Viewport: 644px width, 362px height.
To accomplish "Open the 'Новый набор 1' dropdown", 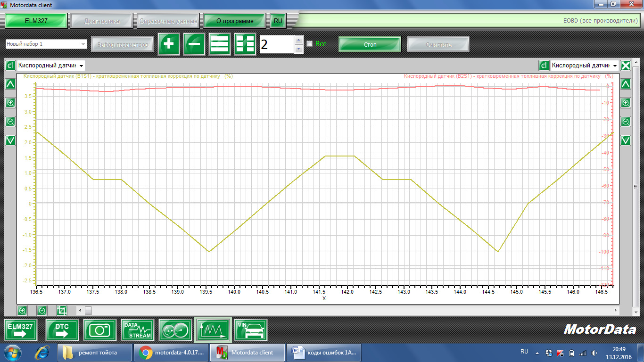I will coord(46,44).
